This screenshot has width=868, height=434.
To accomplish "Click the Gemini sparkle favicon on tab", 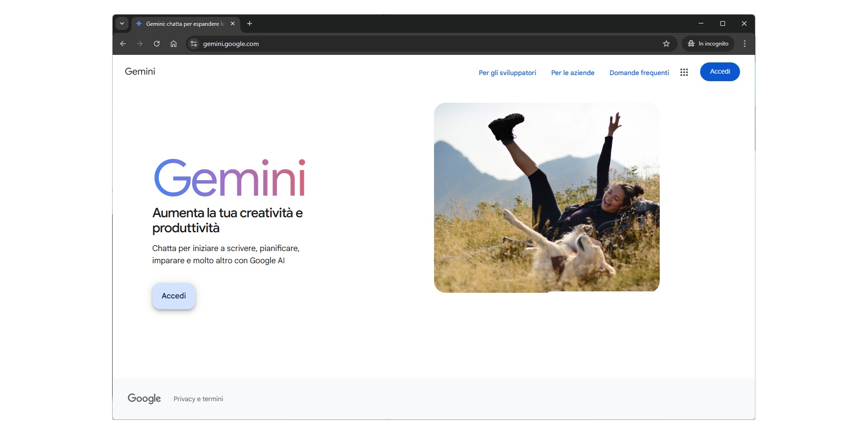I will pos(139,23).
